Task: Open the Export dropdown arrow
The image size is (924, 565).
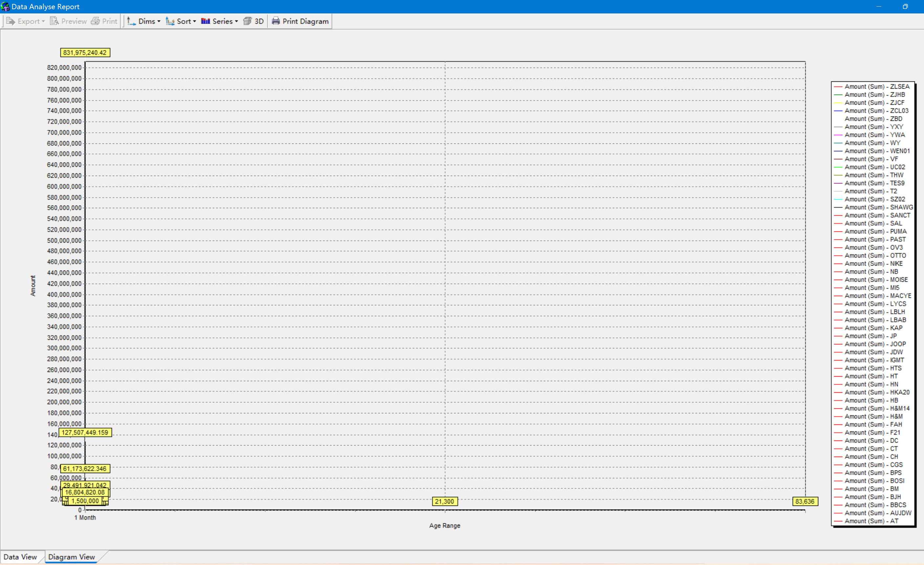Action: [43, 21]
